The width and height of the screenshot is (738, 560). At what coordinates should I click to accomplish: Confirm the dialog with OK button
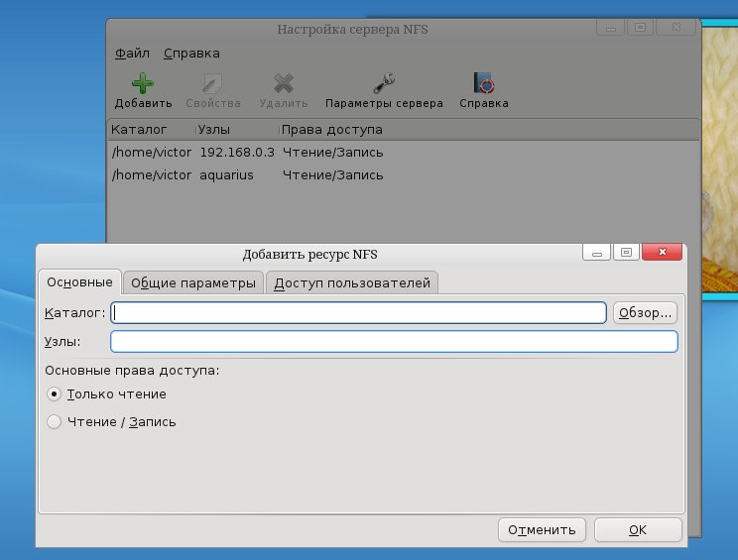tap(638, 530)
